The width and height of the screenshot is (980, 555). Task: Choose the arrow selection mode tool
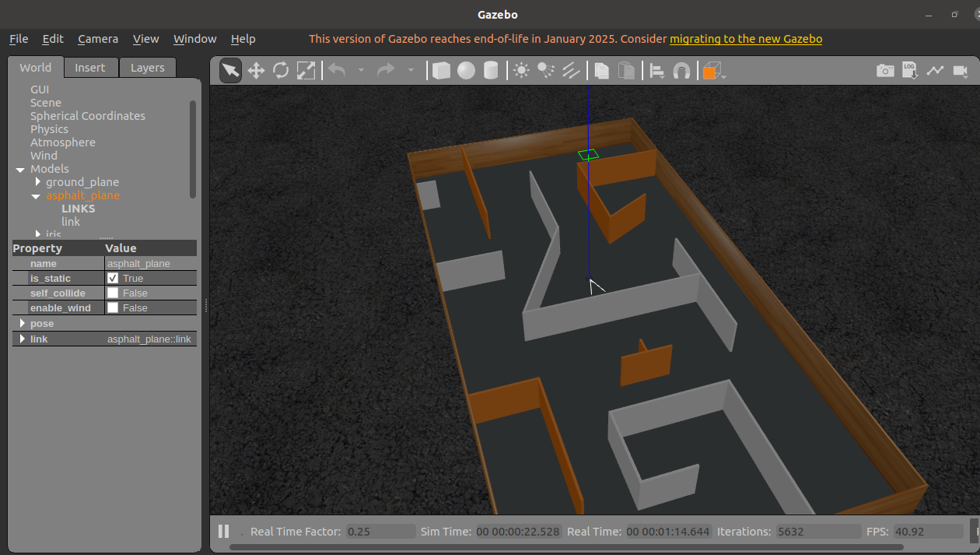coord(230,71)
